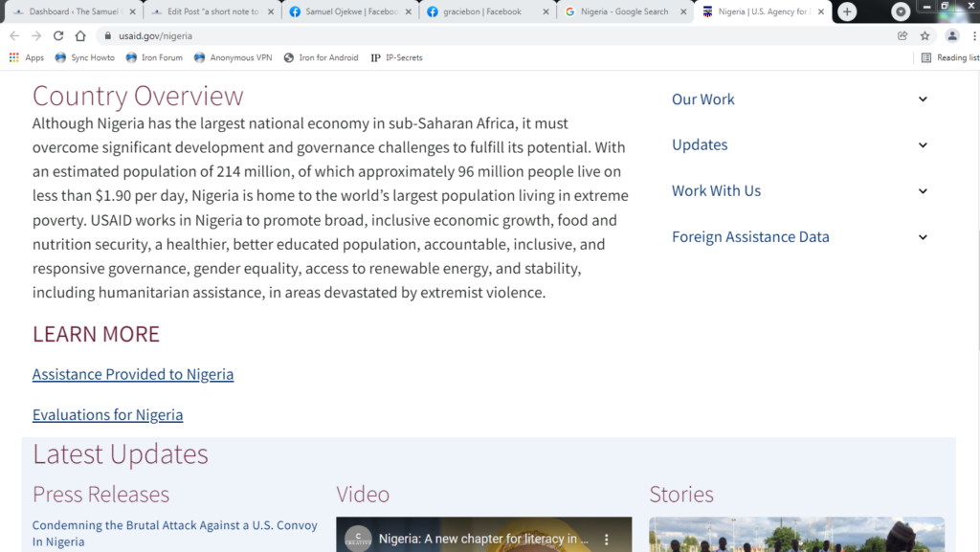Image resolution: width=980 pixels, height=552 pixels.
Task: Open Assistance Provided to Nigeria link
Action: [x=133, y=374]
